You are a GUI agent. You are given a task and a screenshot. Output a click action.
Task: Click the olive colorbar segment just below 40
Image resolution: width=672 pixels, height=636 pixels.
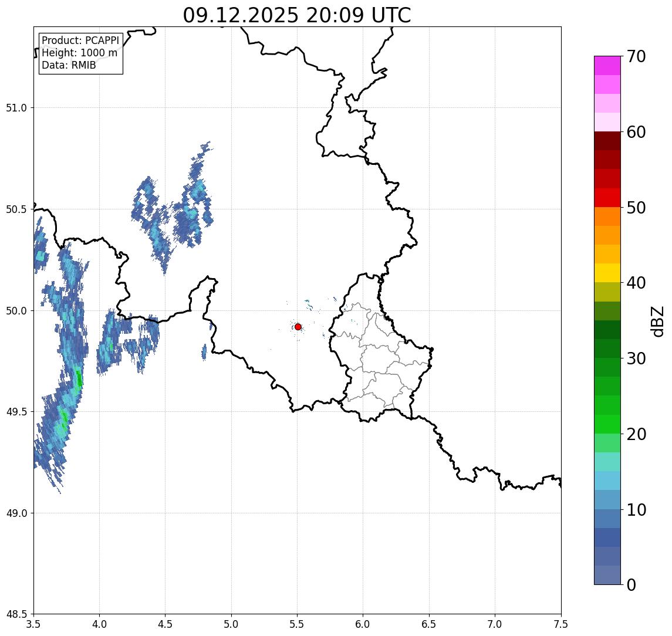pyautogui.click(x=607, y=292)
